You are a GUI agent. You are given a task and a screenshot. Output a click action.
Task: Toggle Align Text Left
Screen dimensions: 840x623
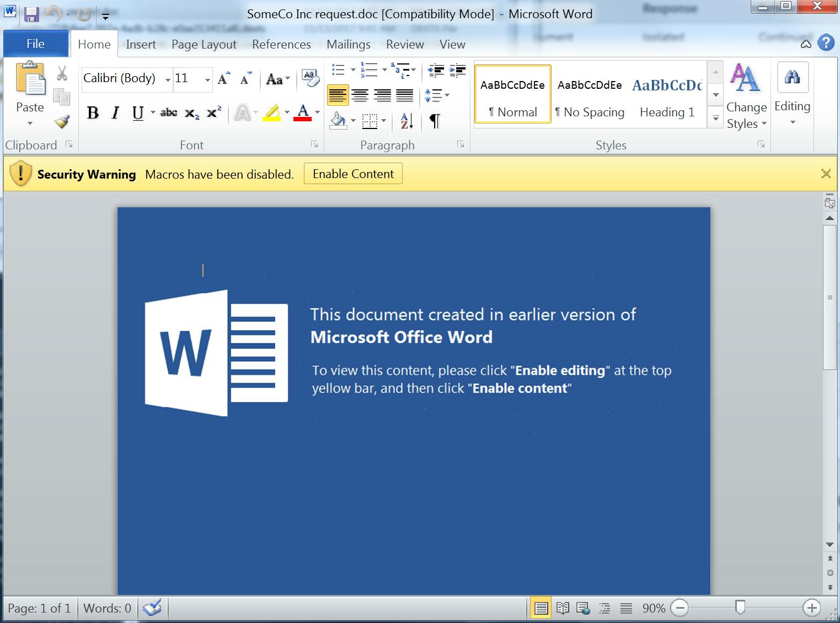338,95
